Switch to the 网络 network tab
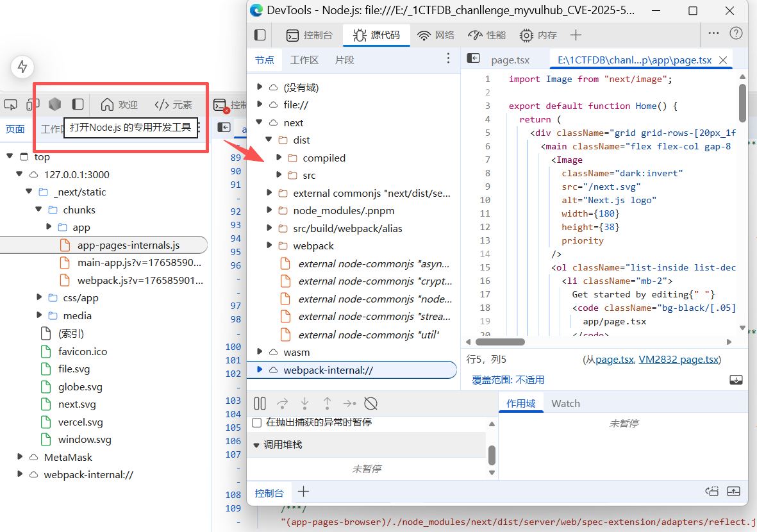The width and height of the screenshot is (757, 532). pos(436,35)
